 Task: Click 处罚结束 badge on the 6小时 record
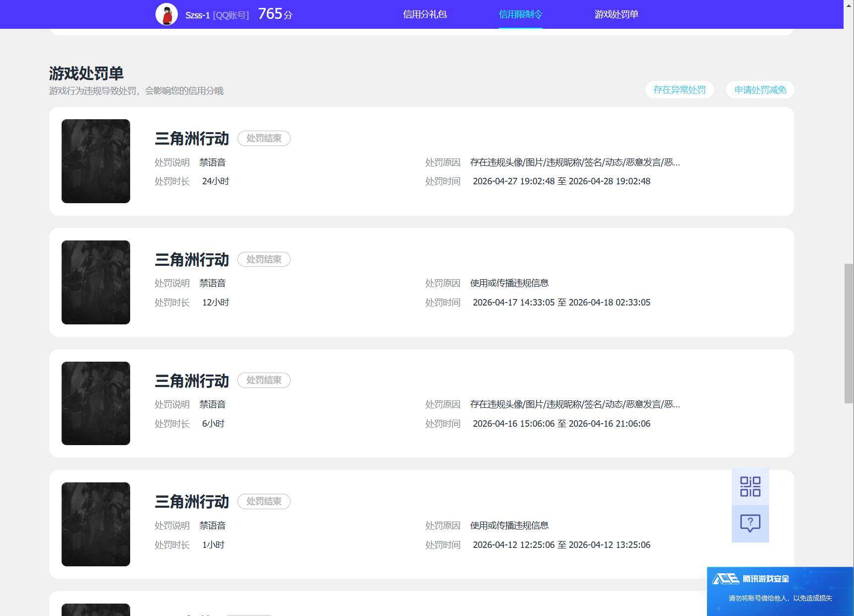pyautogui.click(x=264, y=380)
